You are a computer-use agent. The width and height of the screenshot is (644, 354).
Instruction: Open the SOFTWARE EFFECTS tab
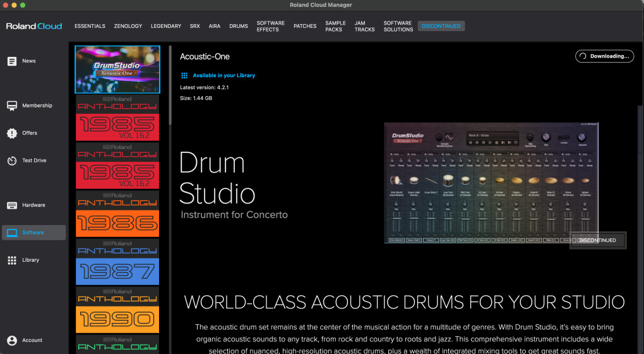click(271, 26)
